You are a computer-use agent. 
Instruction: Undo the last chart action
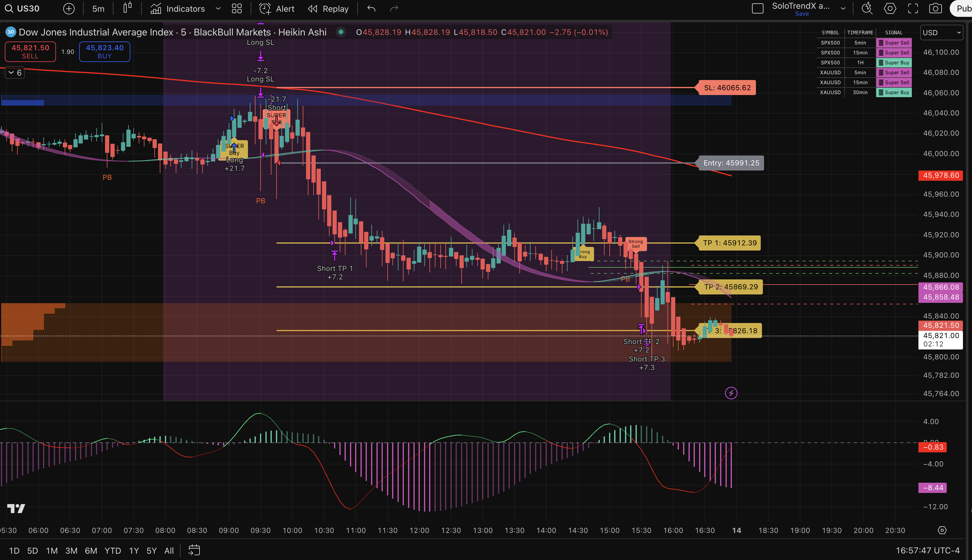[371, 8]
